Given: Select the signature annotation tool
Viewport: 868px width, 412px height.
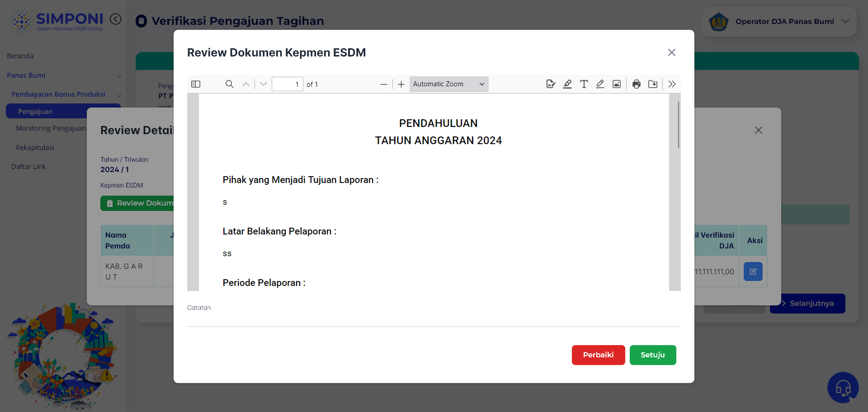Looking at the screenshot, I should click(551, 84).
